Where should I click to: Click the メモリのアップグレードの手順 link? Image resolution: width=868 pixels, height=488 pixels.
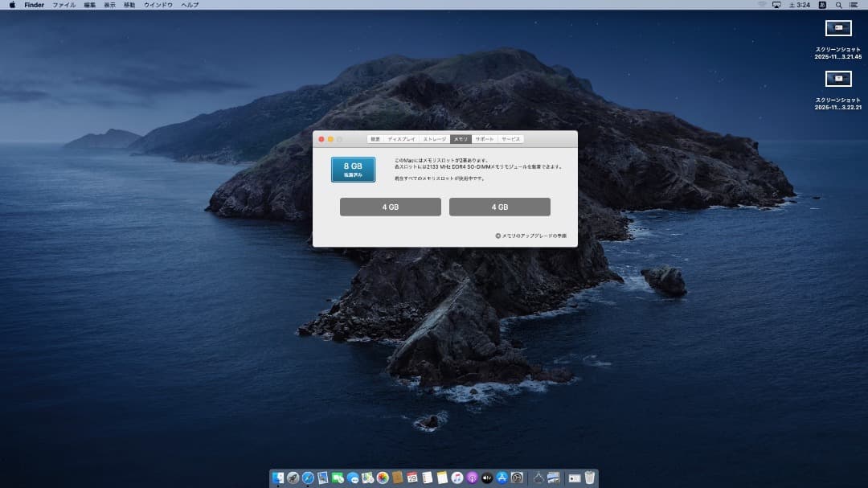[x=531, y=234]
